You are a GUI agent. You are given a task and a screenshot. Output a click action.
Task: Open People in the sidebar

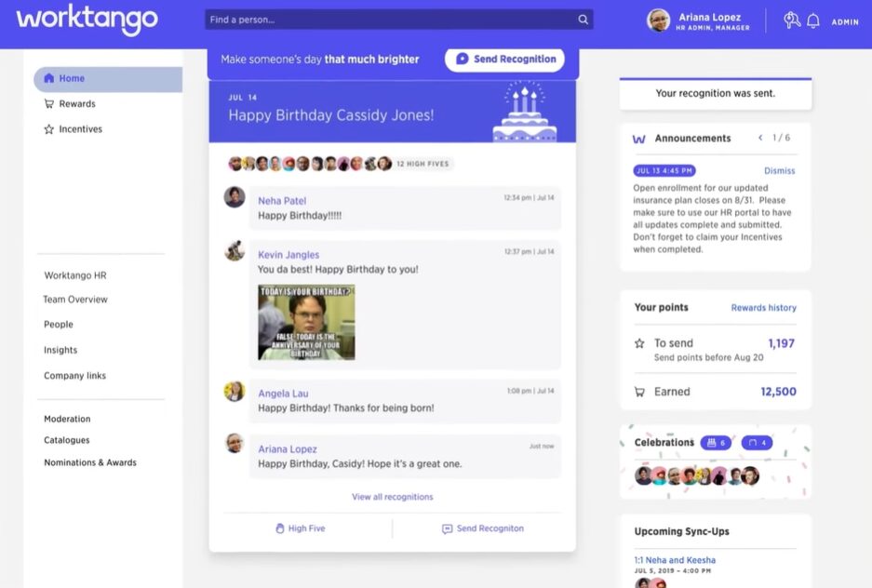coord(59,324)
